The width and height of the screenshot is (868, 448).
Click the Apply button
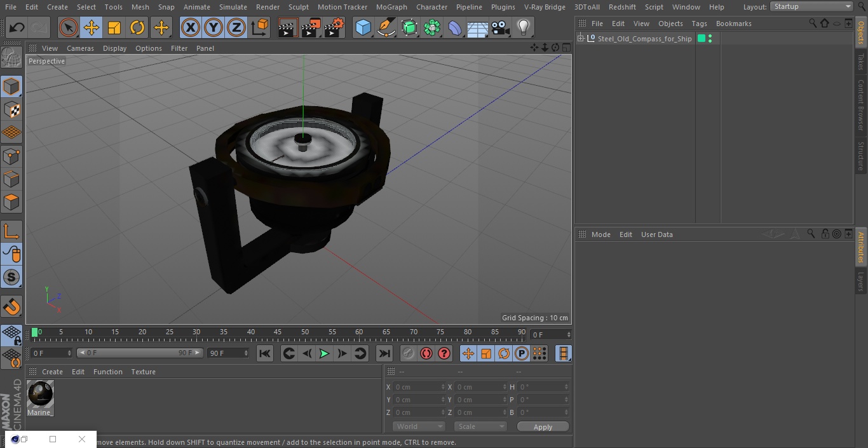pos(543,427)
